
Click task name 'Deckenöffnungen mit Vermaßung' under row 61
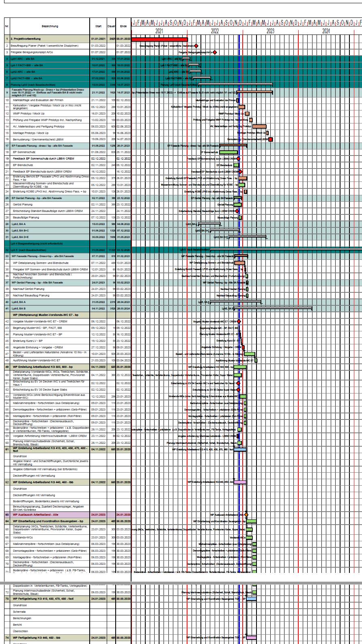point(32,475)
